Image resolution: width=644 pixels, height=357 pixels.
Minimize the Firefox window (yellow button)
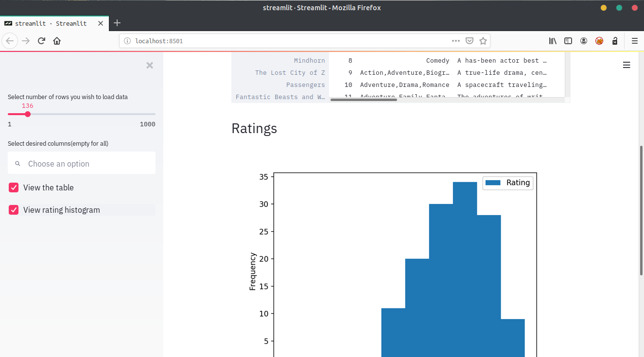coord(604,8)
